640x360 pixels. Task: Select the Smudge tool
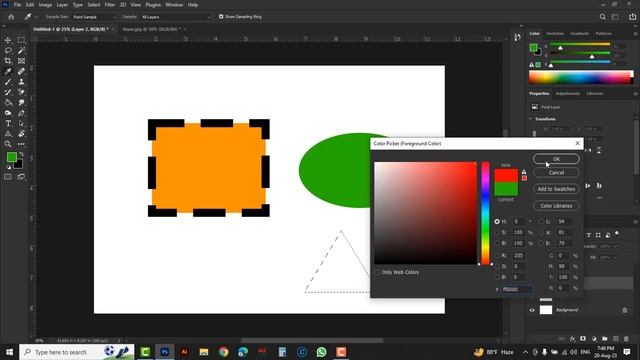point(21,102)
